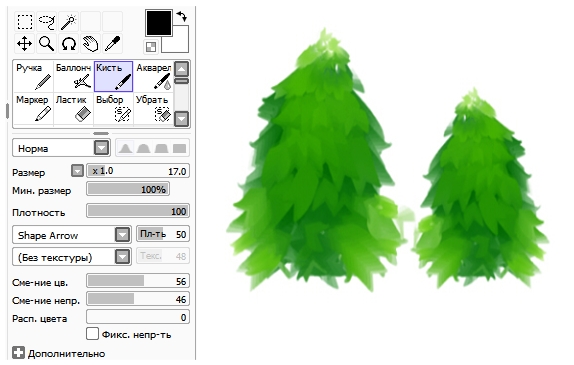Click the Плотность density slider
The width and height of the screenshot is (574, 365).
tap(138, 211)
